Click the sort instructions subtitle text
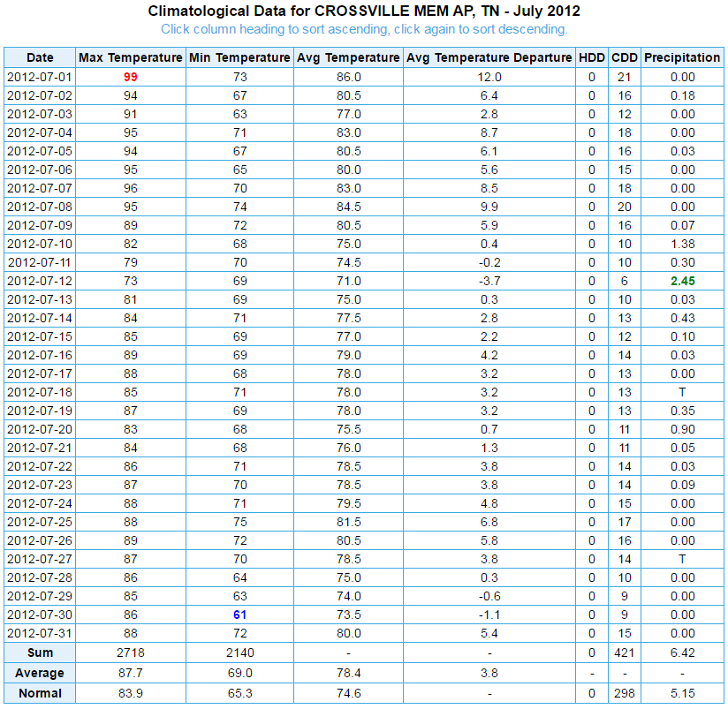This screenshot has height=709, width=728. pyautogui.click(x=364, y=29)
